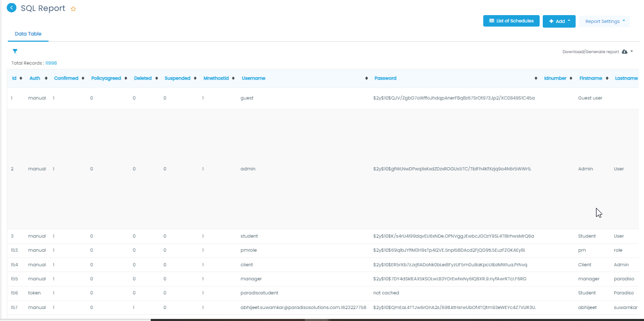The image size is (644, 321).
Task: Sort the Username column with its sort icon
Action: (366, 78)
